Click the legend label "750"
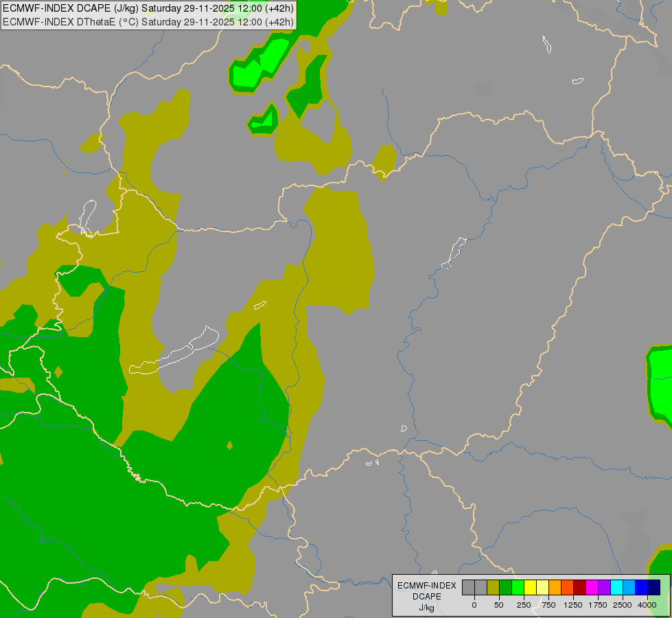Screen dimensions: 672x618 point(548,605)
